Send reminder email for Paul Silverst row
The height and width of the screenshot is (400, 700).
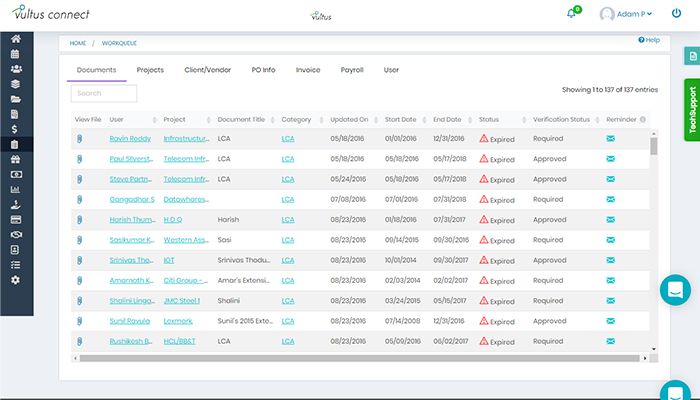pos(610,159)
